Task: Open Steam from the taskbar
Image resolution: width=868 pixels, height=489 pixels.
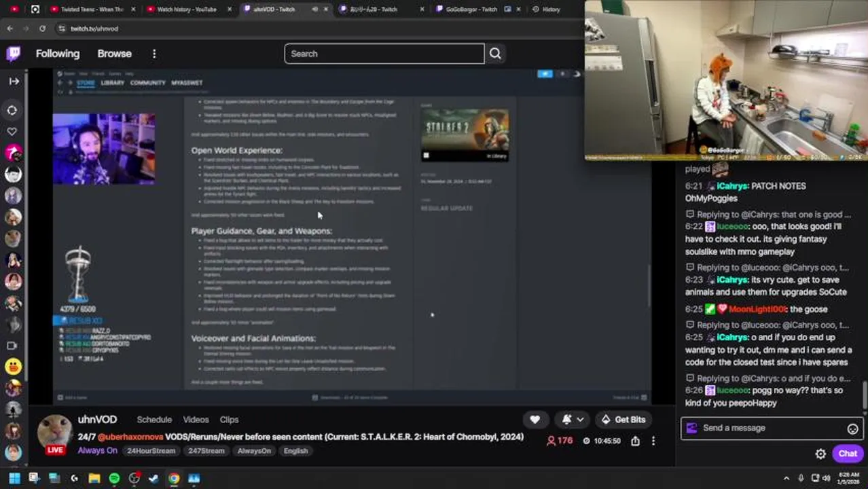Action: coord(153,478)
